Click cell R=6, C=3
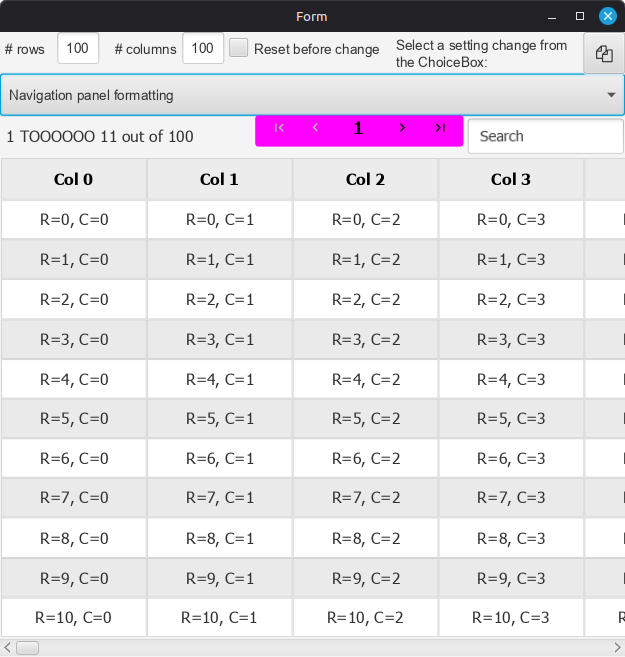The image size is (625, 657). pos(511,458)
